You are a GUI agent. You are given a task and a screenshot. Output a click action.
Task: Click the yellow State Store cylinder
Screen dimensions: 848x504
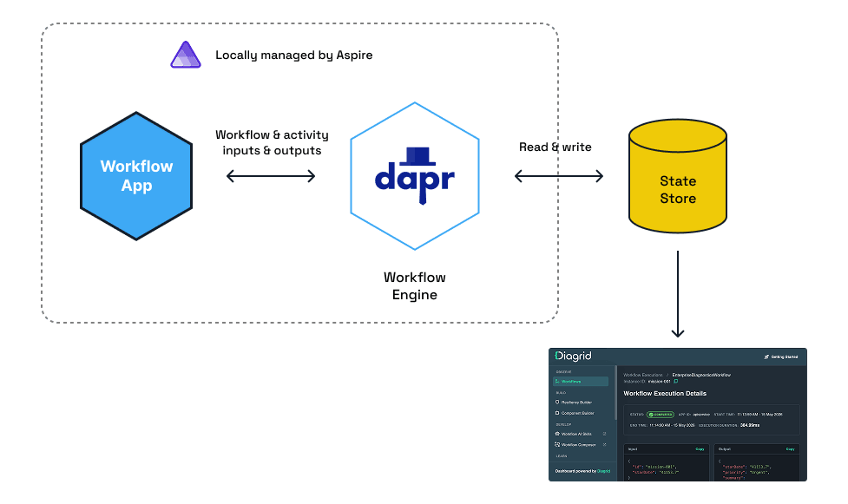(x=678, y=176)
